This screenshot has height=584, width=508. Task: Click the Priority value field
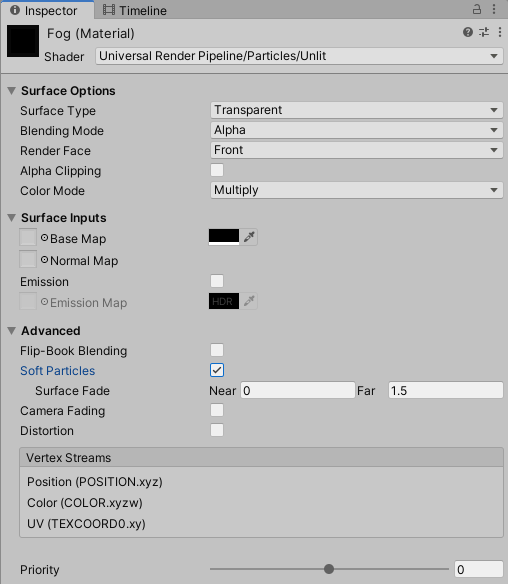click(479, 569)
